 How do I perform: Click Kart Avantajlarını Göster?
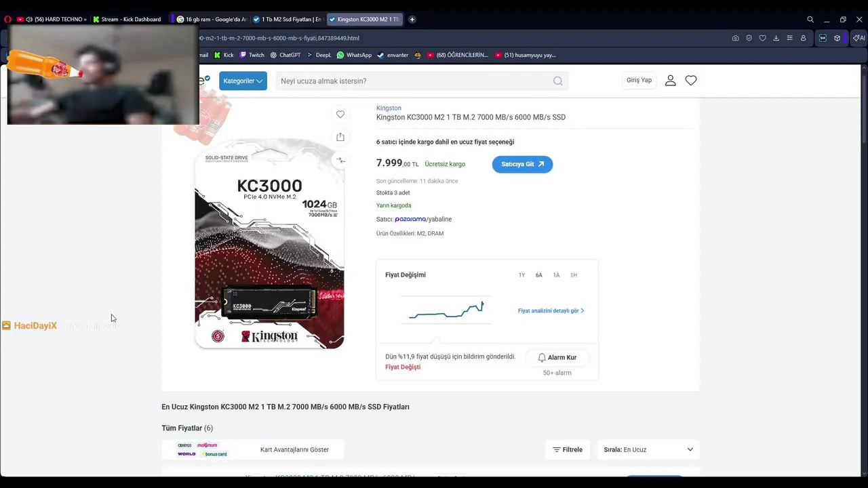(294, 449)
